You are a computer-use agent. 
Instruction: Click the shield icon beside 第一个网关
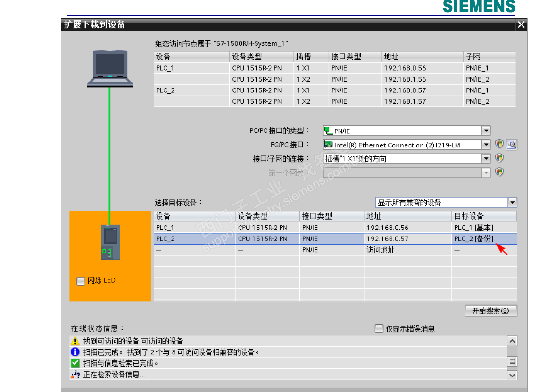[x=499, y=172]
